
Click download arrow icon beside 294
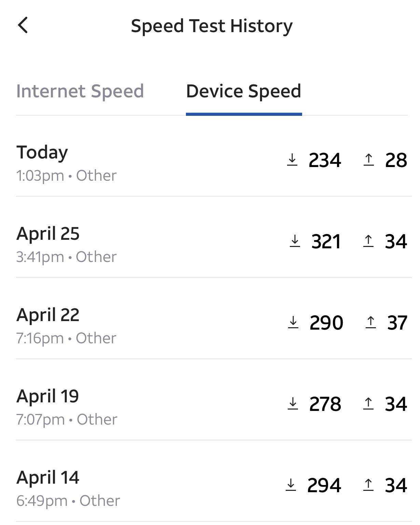pyautogui.click(x=291, y=485)
